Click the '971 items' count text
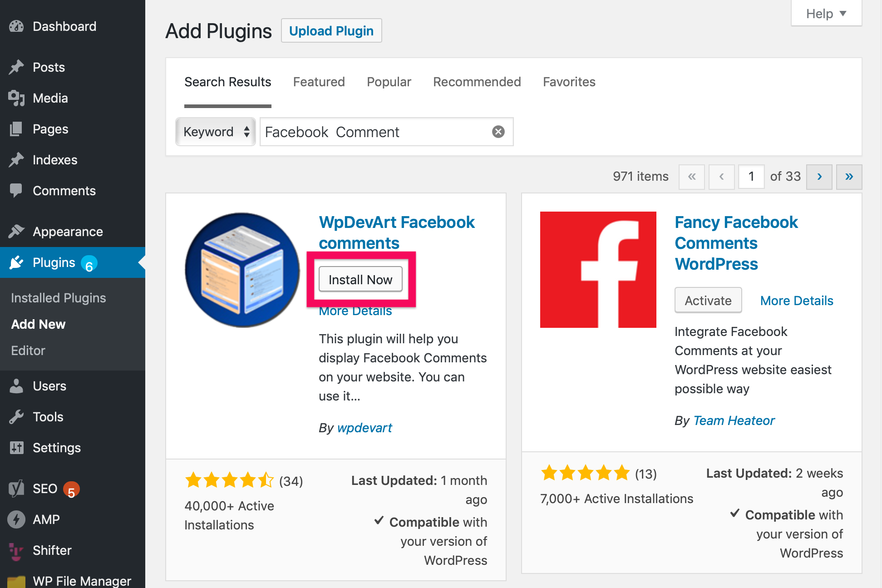Screen dimensions: 882x588 pos(641,176)
